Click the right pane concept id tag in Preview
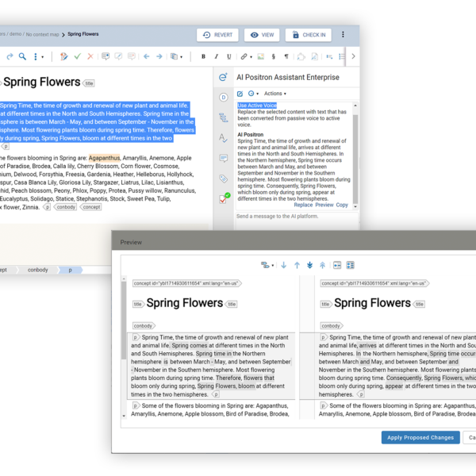This screenshot has width=476, height=476. (374, 283)
